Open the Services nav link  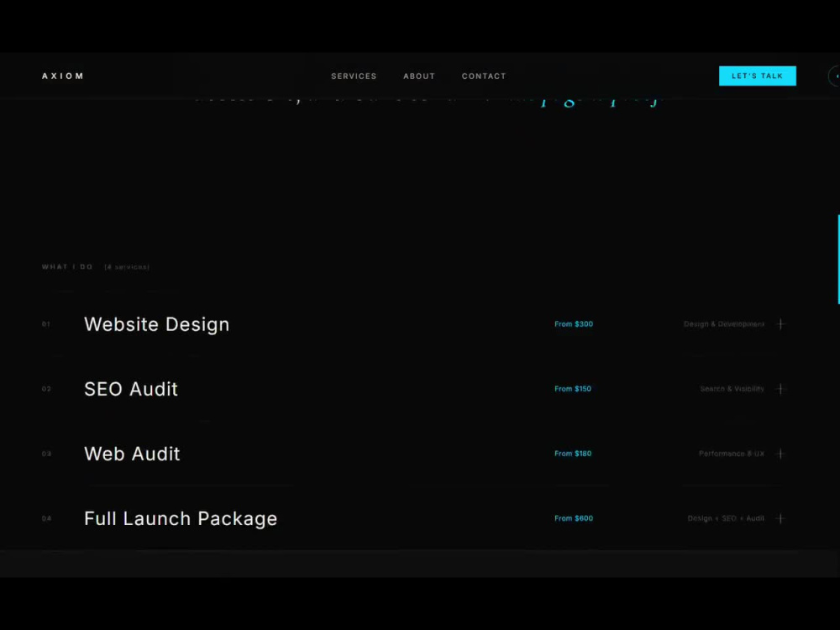[354, 76]
